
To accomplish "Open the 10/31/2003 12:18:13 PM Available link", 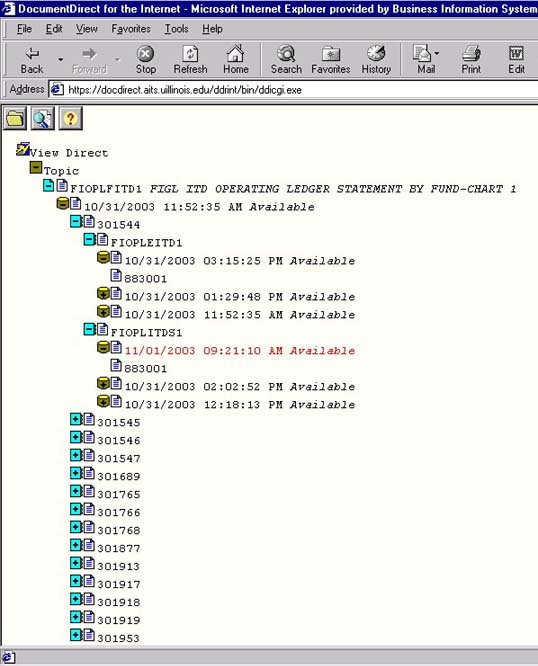I will [x=240, y=405].
